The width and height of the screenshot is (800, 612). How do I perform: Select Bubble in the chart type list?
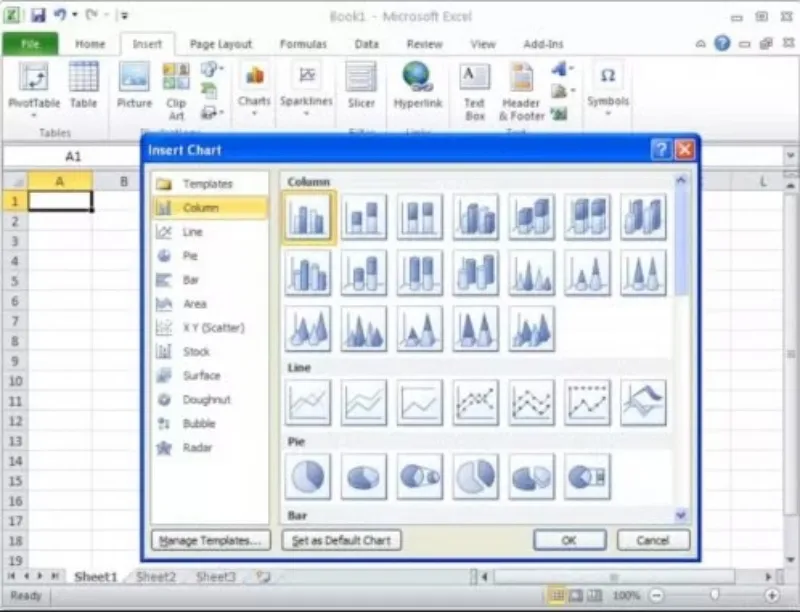[210, 424]
